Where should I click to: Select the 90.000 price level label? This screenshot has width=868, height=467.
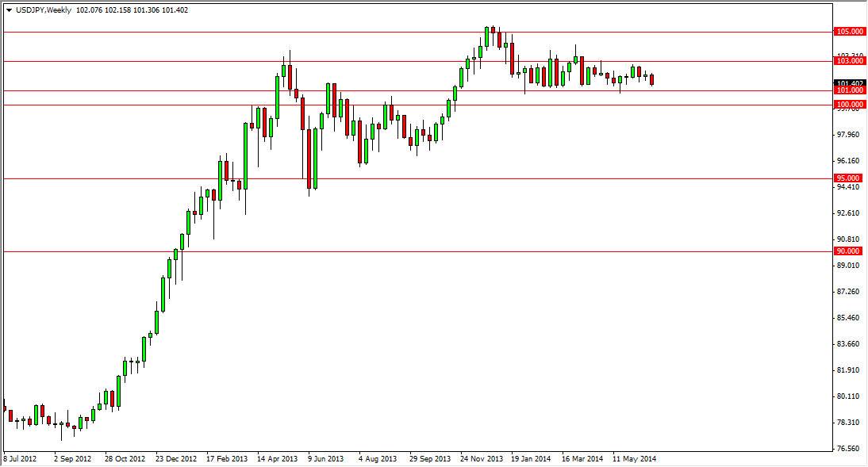coord(847,250)
